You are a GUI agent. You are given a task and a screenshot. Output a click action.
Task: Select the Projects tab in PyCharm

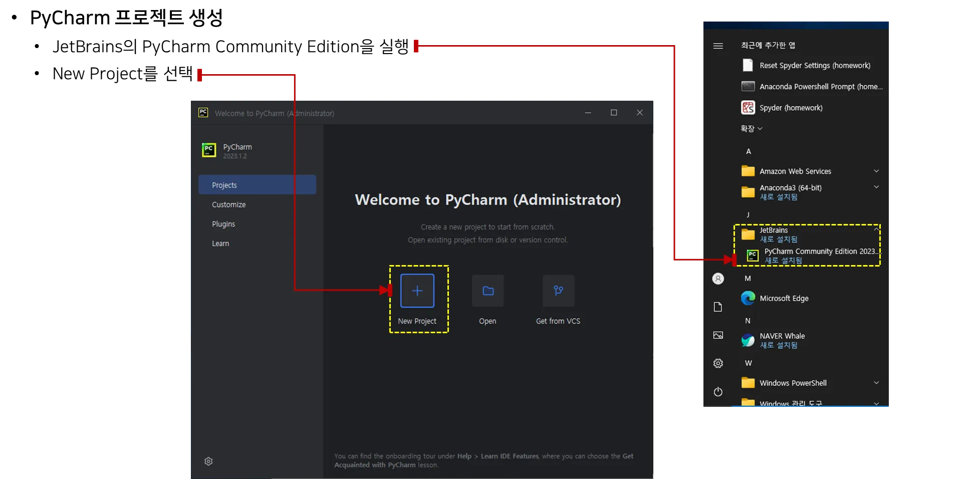(x=258, y=185)
